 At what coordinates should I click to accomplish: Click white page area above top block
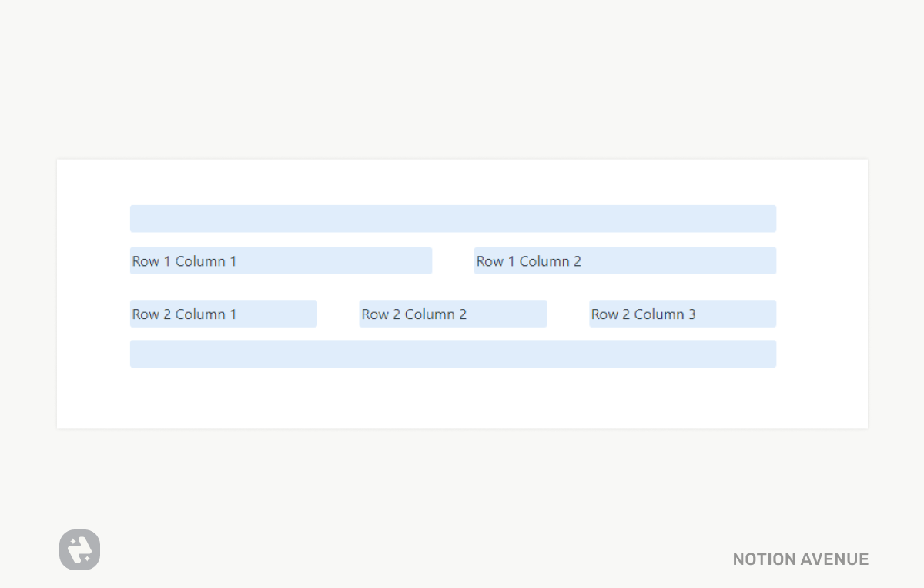pyautogui.click(x=453, y=181)
